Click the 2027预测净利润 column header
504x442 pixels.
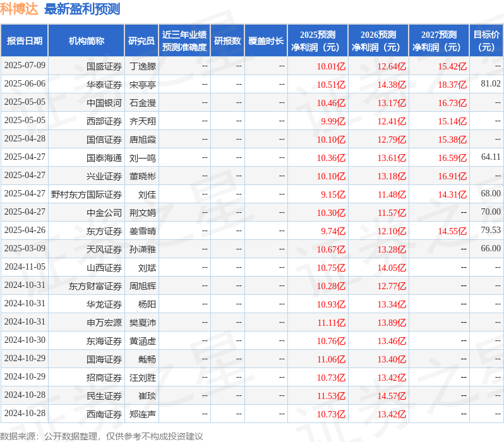point(439,41)
